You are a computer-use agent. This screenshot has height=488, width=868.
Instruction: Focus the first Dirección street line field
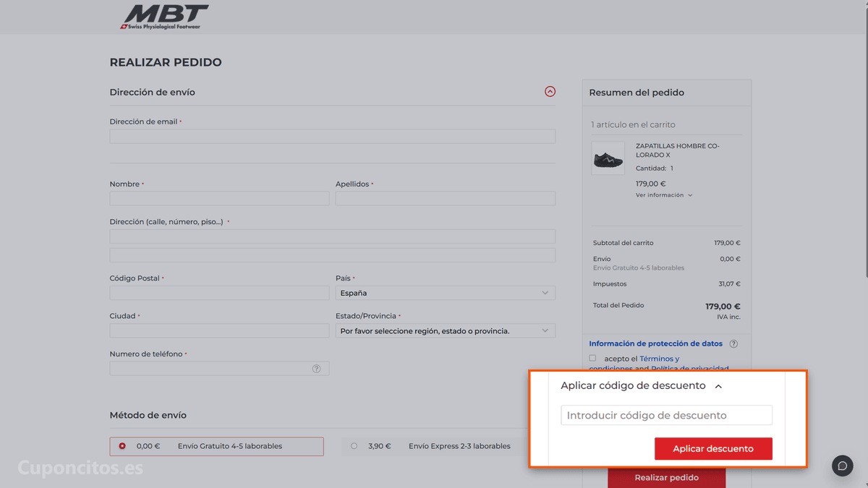point(333,236)
